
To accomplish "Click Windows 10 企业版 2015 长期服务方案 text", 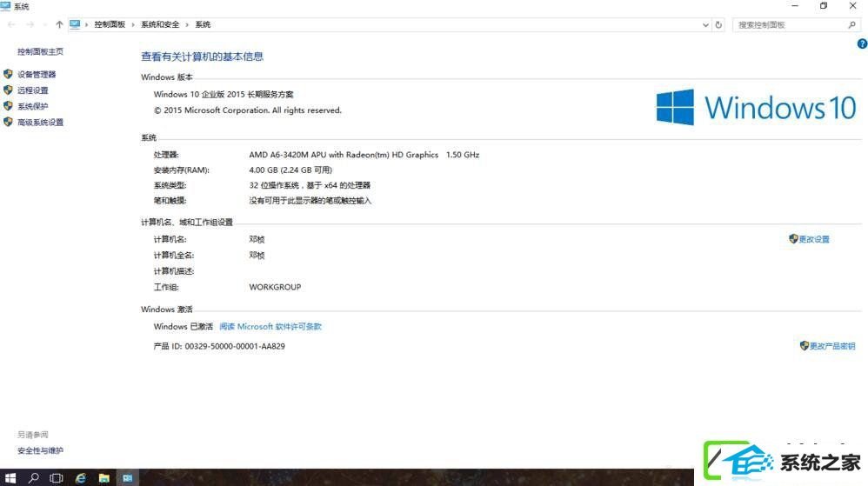I will 224,94.
